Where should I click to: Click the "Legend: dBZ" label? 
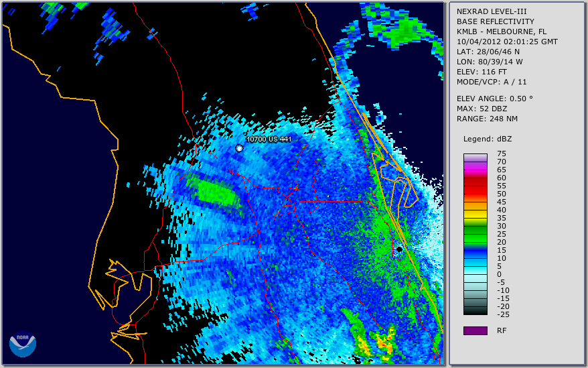click(x=488, y=139)
